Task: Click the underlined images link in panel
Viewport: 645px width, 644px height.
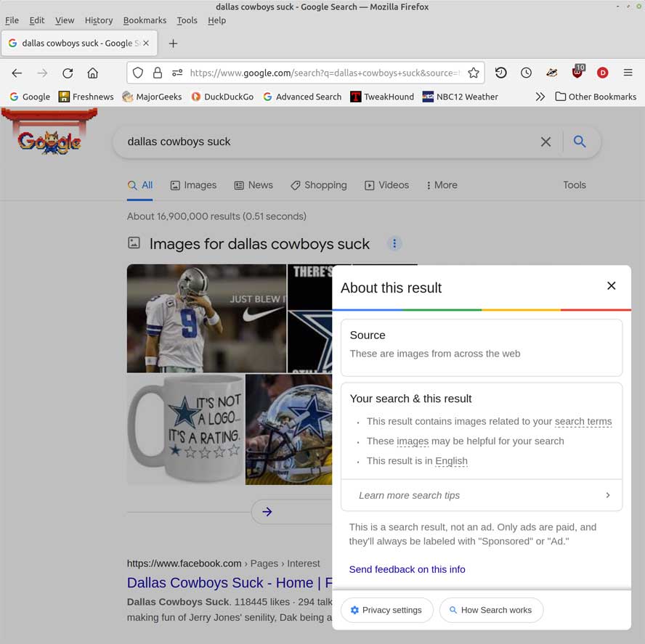Action: (x=413, y=441)
